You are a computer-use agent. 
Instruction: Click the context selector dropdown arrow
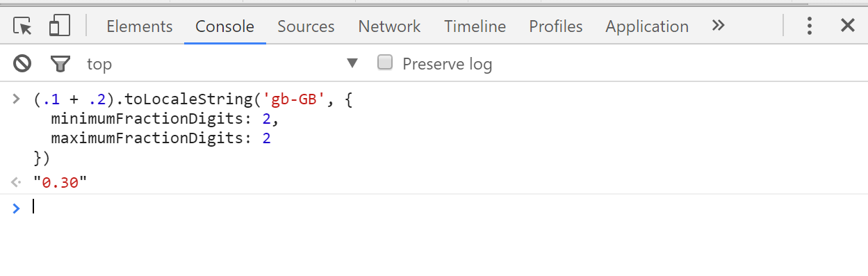[352, 64]
